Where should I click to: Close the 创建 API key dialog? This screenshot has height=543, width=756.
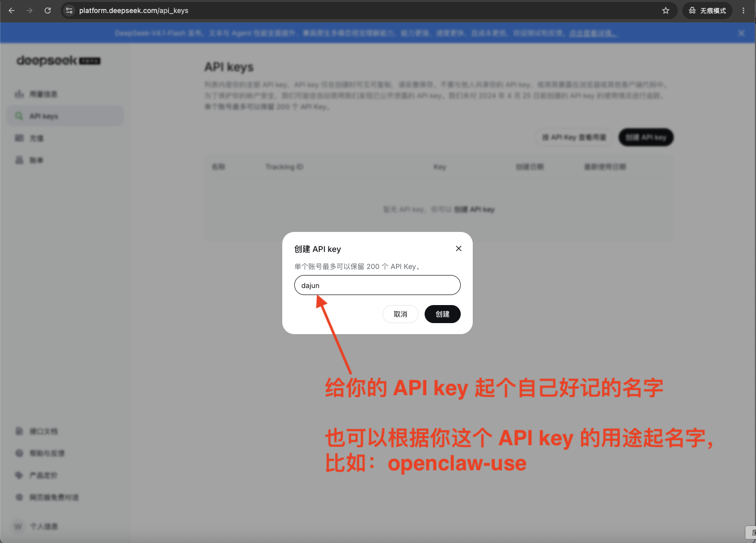[459, 248]
